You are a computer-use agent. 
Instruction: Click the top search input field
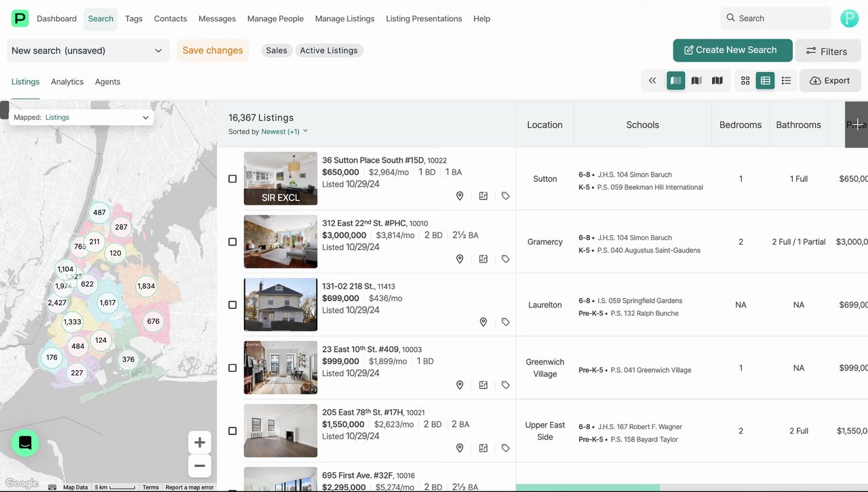pos(776,18)
